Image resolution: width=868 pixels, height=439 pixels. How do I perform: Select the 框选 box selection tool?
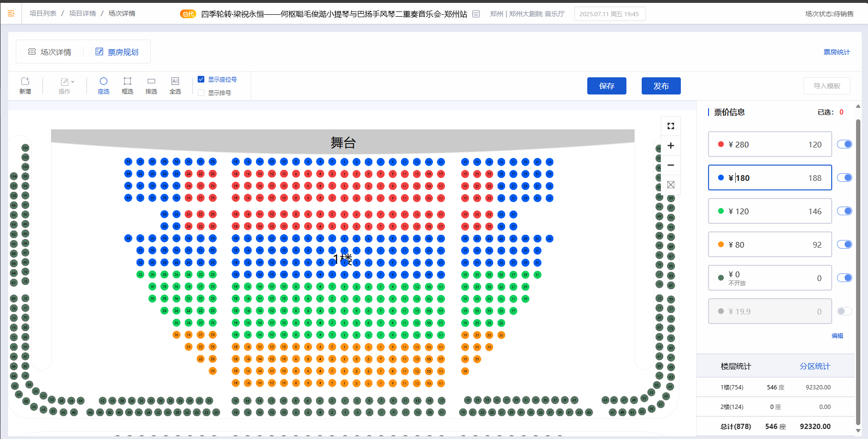click(127, 85)
